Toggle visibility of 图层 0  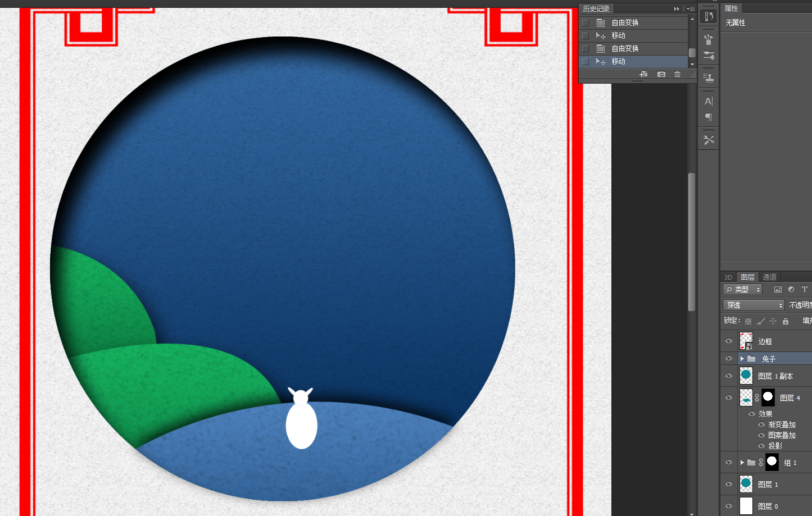coord(729,506)
